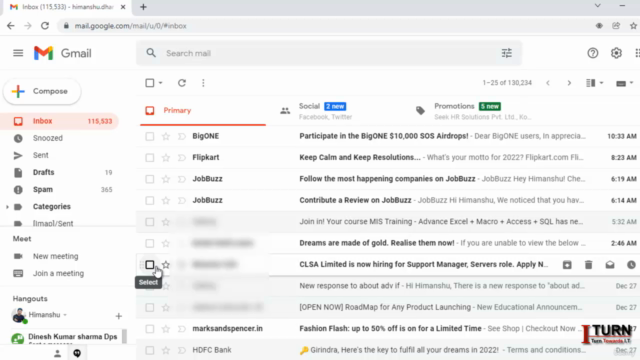Mark the CLSA Limited email as read
The height and width of the screenshot is (360, 640).
(610, 265)
